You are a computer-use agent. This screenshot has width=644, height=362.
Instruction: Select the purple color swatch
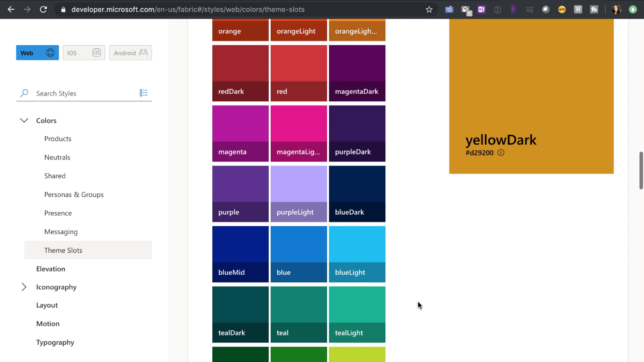[240, 194]
